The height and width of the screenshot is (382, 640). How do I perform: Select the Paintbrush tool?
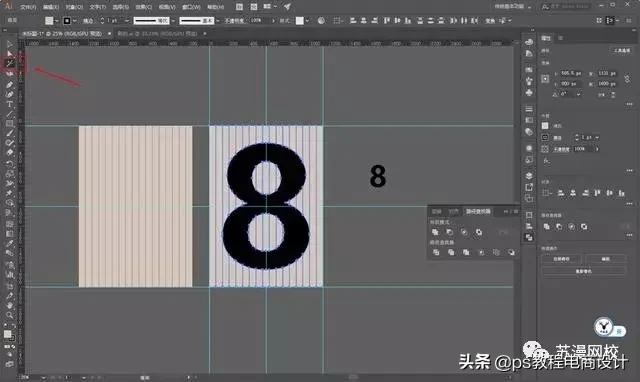point(10,133)
